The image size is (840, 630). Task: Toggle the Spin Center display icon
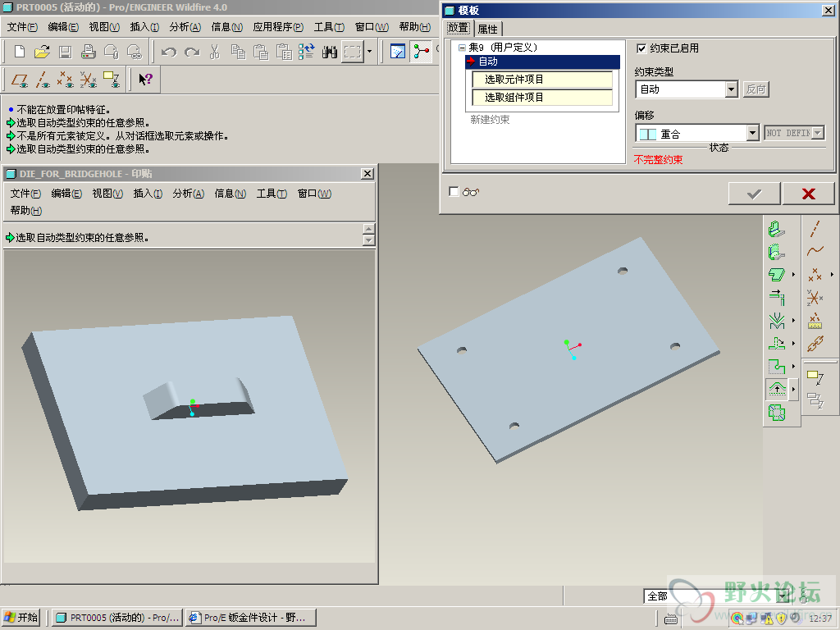coord(421,52)
